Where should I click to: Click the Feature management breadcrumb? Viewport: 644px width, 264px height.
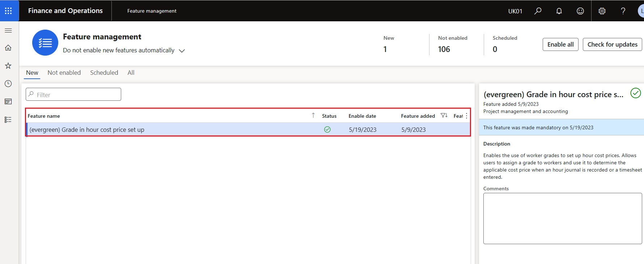click(x=152, y=11)
